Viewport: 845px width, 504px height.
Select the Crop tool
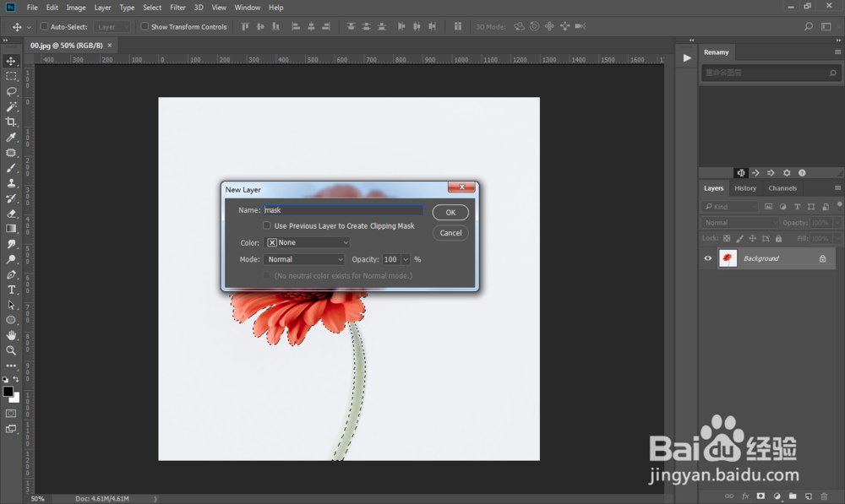coord(11,122)
